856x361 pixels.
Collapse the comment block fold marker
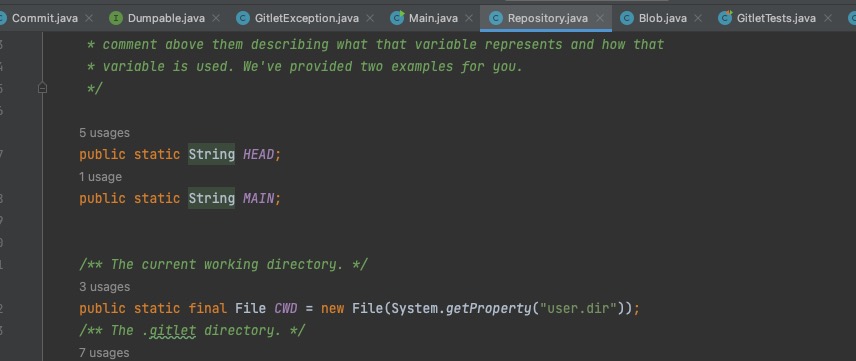pos(43,88)
